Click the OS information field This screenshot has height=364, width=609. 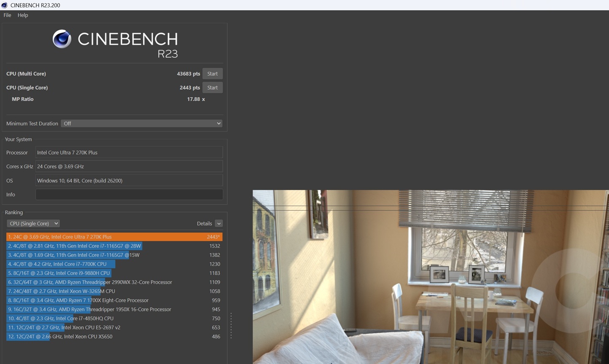pyautogui.click(x=129, y=180)
